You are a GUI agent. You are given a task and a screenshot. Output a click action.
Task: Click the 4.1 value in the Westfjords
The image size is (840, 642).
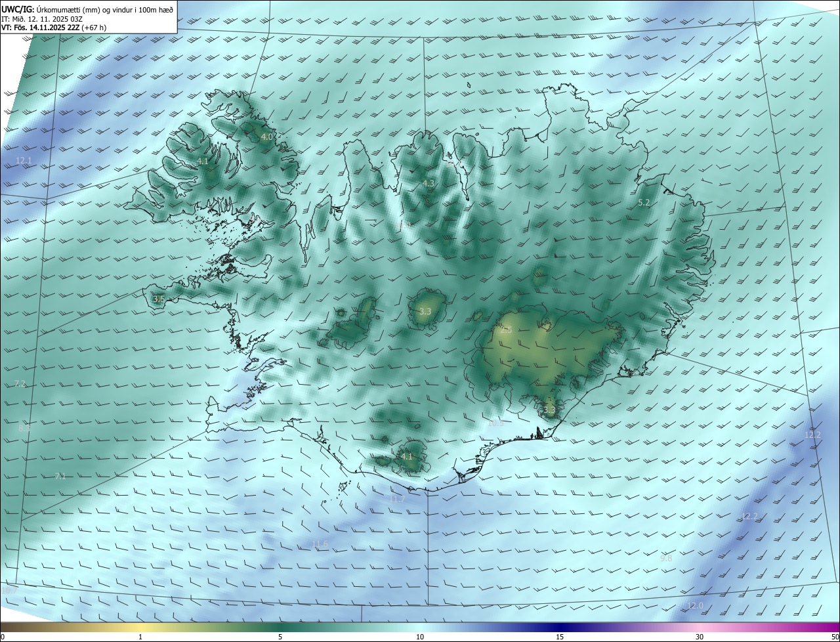[x=203, y=161]
